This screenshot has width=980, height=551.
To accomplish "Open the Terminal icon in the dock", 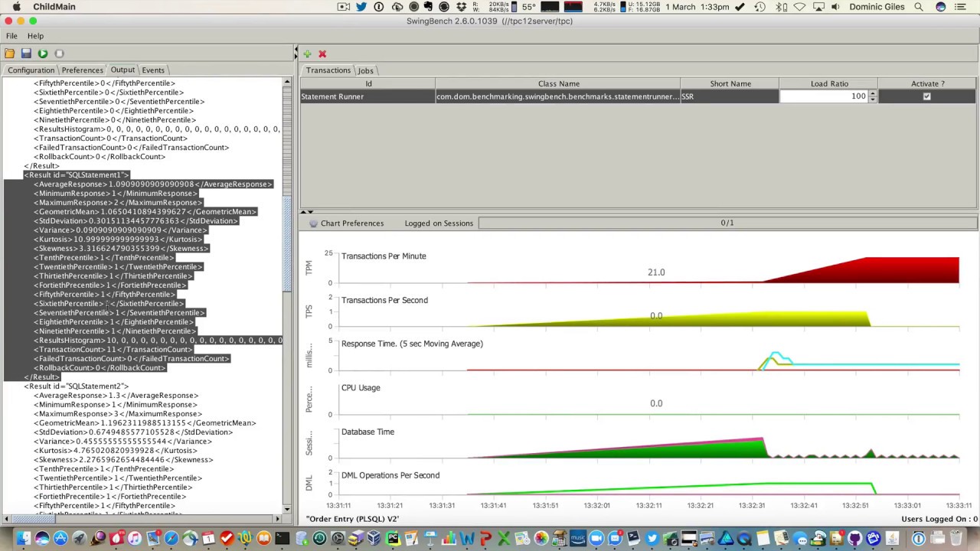I will pyautogui.click(x=283, y=538).
